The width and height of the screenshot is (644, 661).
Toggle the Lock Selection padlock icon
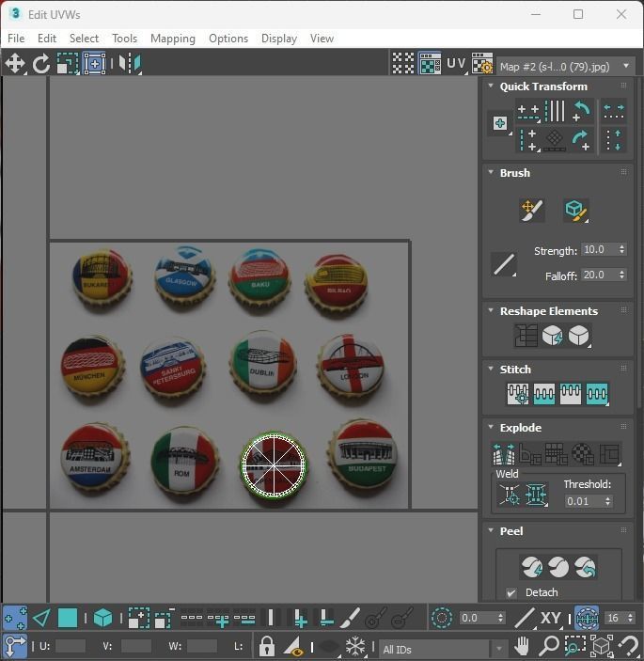click(266, 646)
